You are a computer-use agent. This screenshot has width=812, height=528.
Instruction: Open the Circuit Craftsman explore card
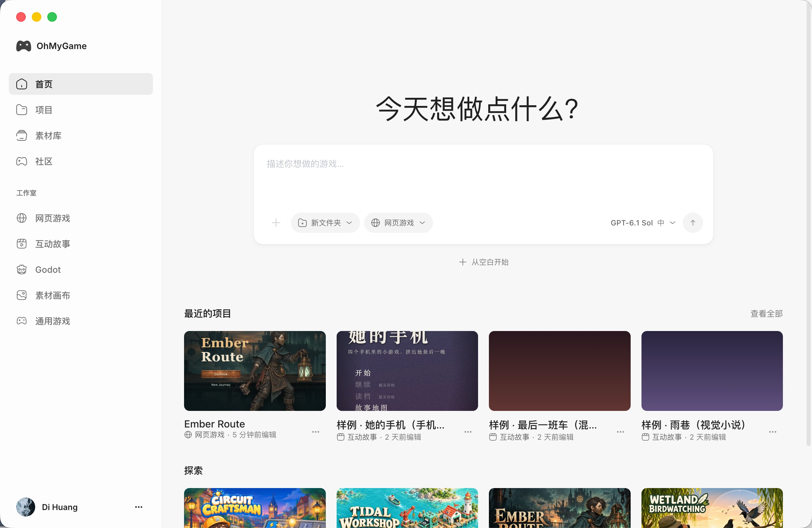255,508
